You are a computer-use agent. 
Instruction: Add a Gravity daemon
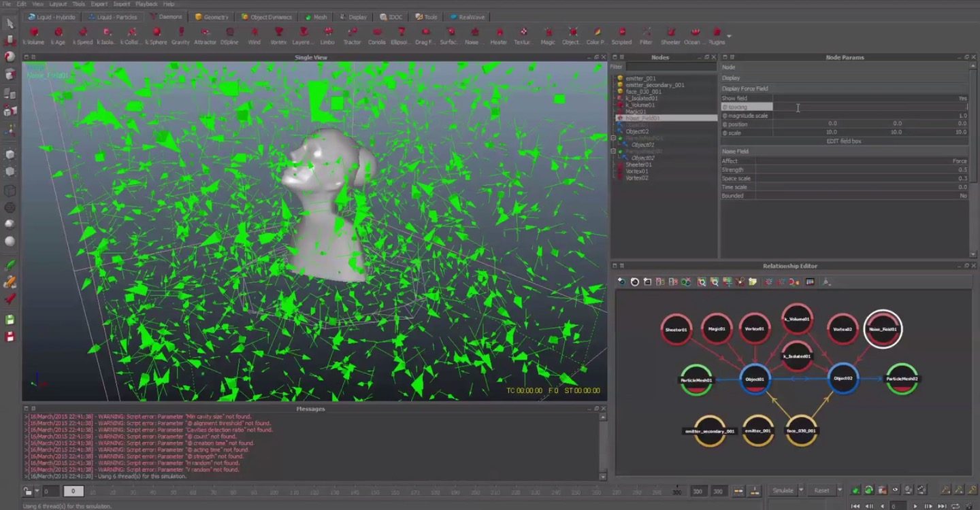pos(180,35)
